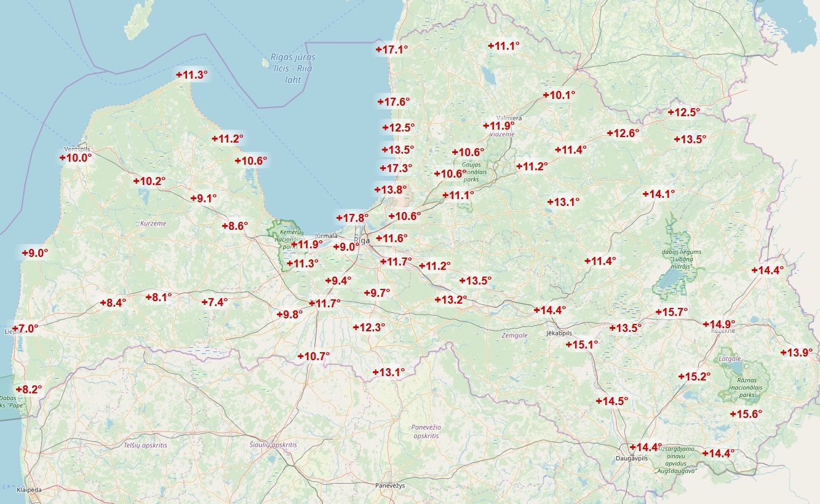Viewport: 820px width, 504px height.
Task: Click the +8.4° temperature label
Action: pos(113,303)
